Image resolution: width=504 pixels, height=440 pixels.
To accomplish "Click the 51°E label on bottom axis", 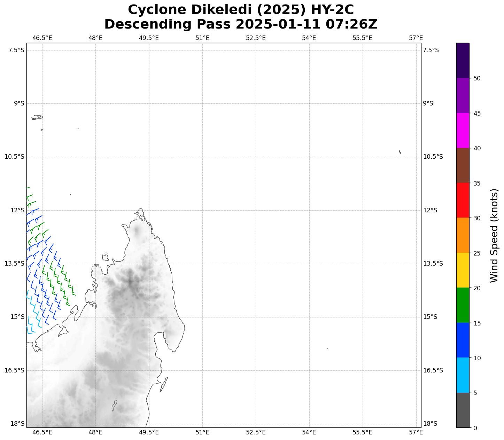I will tap(202, 432).
